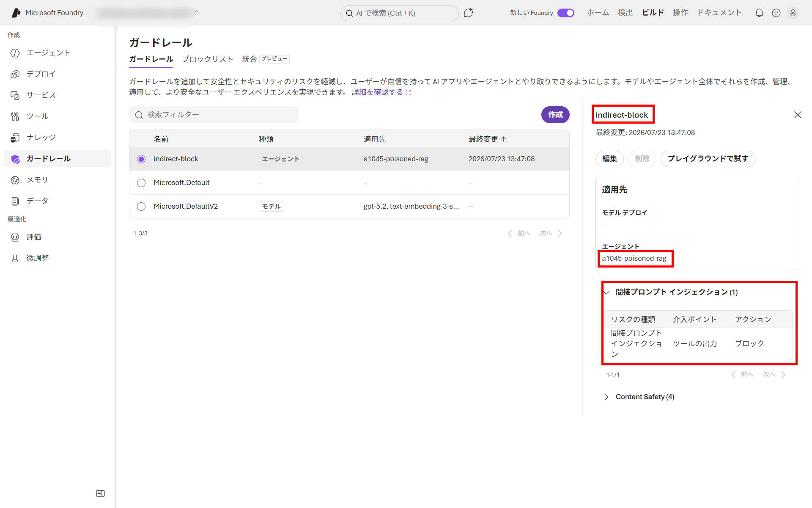
Task: Open the feedback smiley icon
Action: point(776,13)
